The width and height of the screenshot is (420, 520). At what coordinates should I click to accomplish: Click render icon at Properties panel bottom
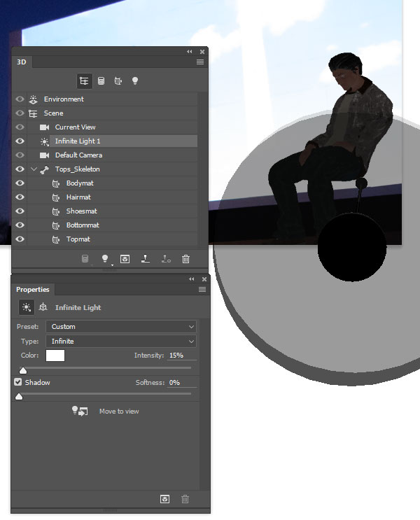pyautogui.click(x=164, y=499)
